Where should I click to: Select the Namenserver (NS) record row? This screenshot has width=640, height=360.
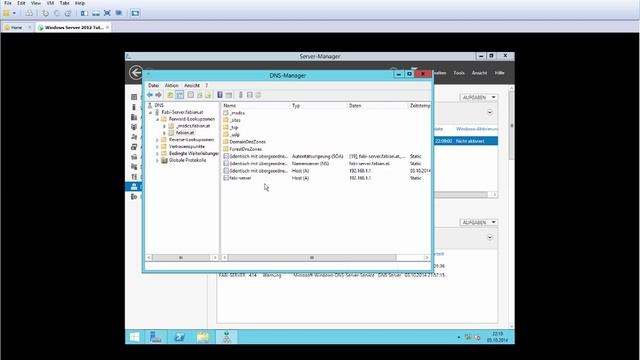click(x=326, y=164)
